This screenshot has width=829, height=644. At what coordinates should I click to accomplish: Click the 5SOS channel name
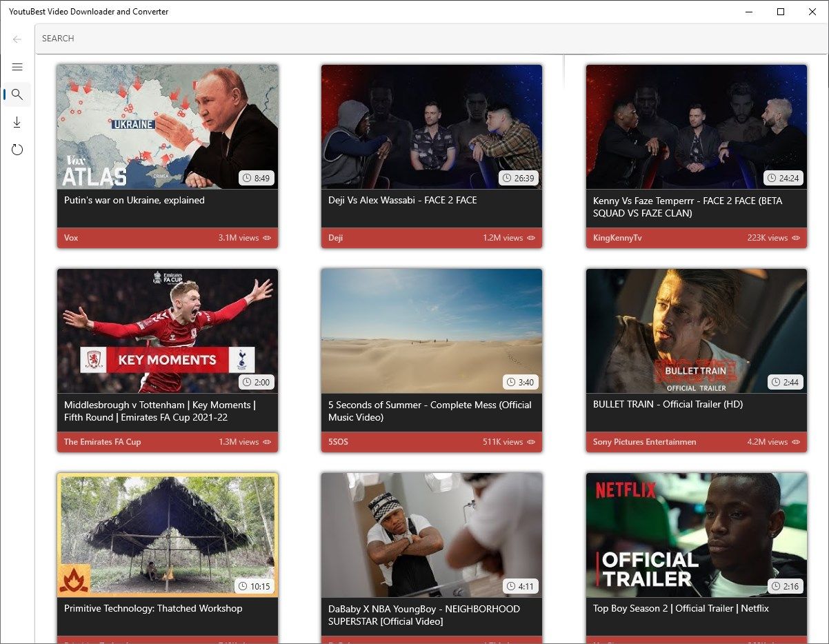(x=338, y=442)
